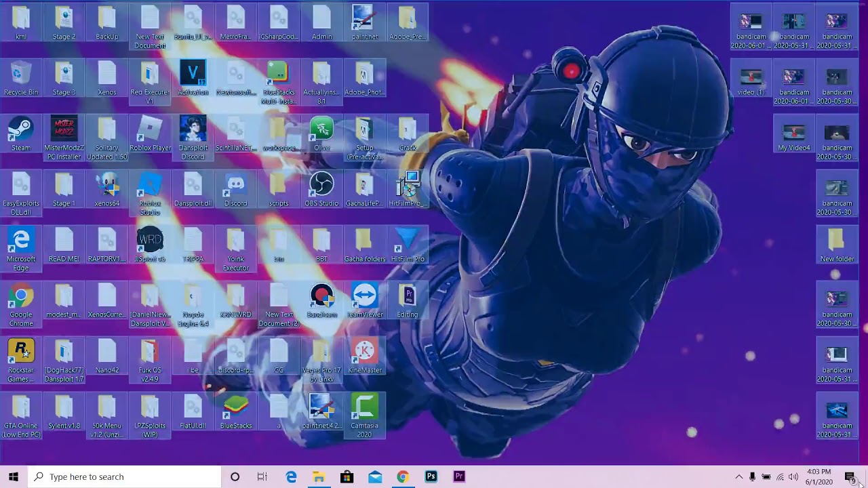Select the Solitary Updated 1.50 folder
The image size is (868, 488).
(107, 138)
